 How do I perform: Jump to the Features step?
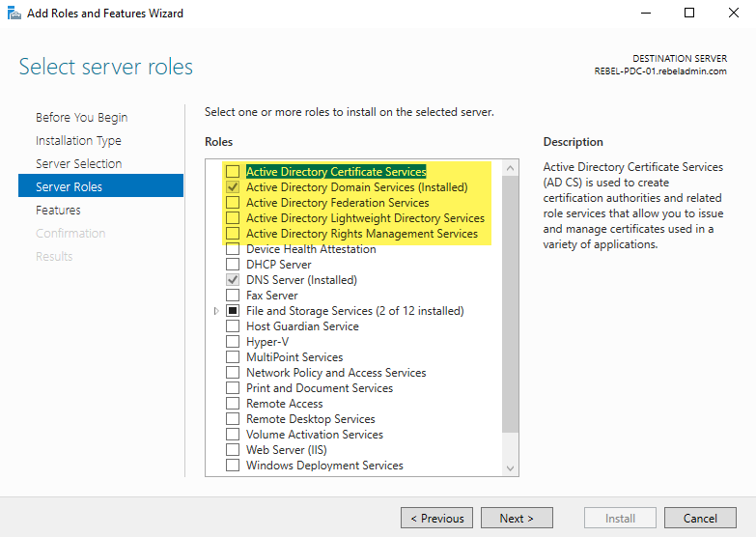(x=58, y=210)
